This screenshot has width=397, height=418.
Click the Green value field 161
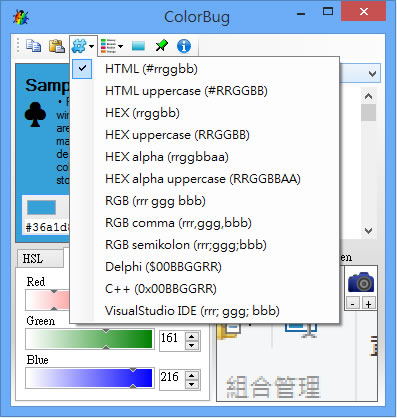tap(172, 340)
